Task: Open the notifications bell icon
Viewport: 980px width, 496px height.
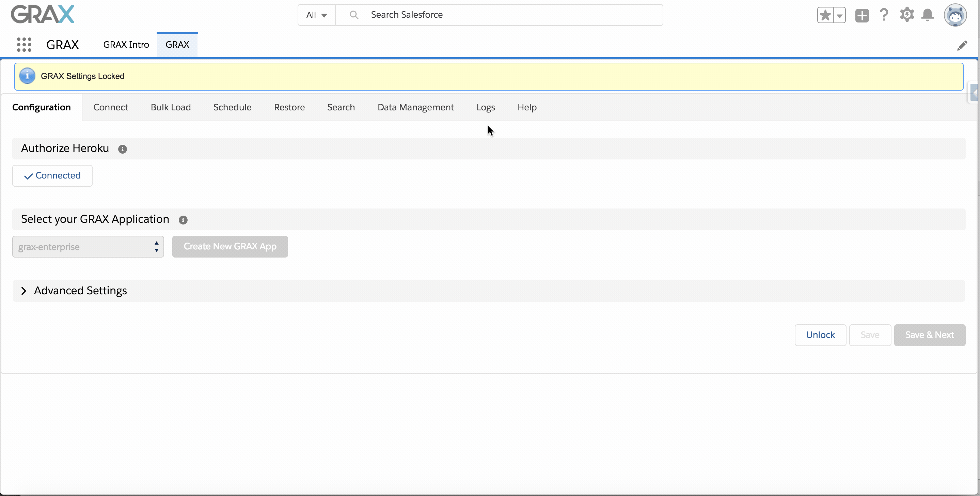Action: (928, 15)
